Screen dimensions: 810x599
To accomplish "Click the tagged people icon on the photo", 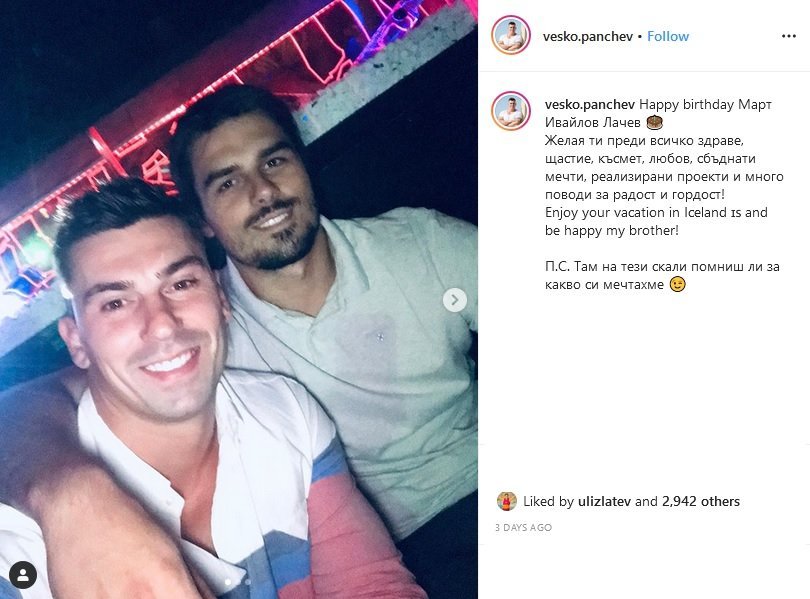I will tap(23, 575).
